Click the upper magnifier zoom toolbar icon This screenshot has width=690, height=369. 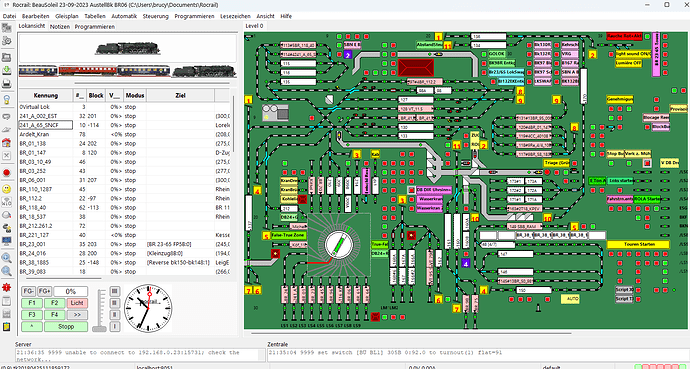7,258
